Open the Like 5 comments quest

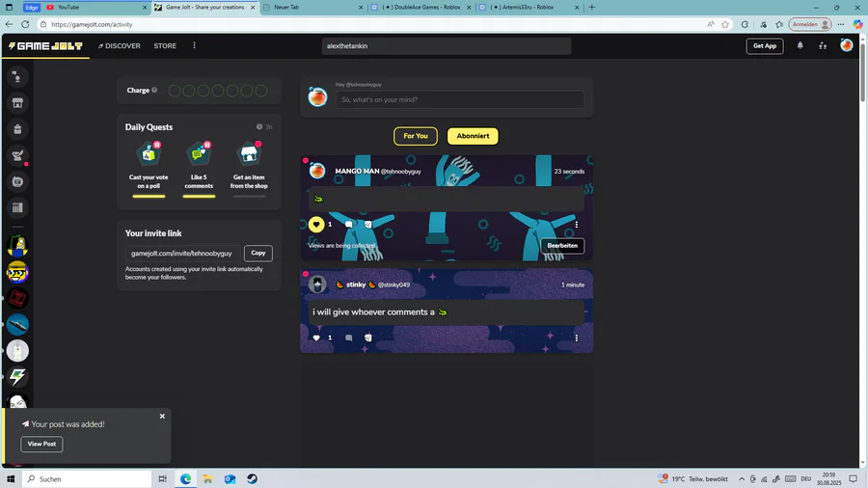pyautogui.click(x=199, y=166)
